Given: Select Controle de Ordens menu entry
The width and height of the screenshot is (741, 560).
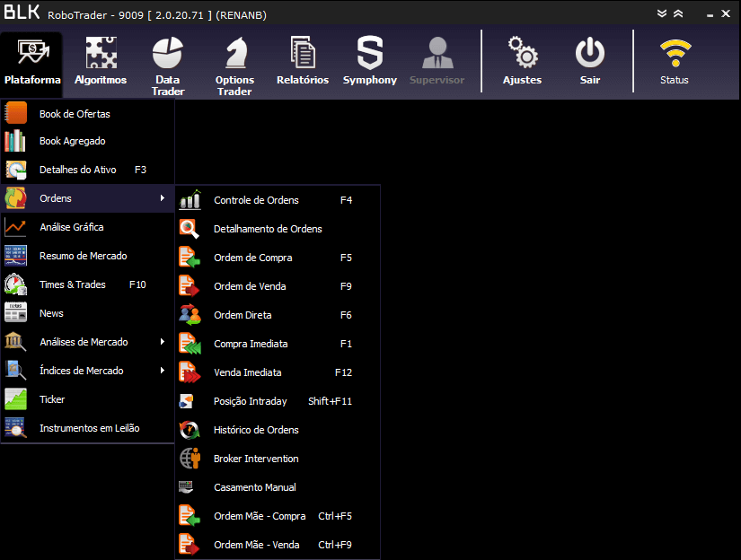Looking at the screenshot, I should (x=256, y=200).
